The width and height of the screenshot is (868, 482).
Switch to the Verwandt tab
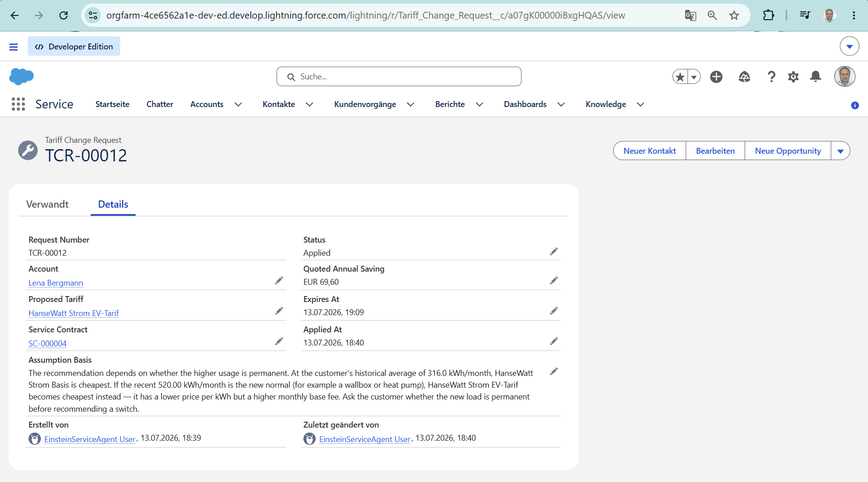click(47, 204)
